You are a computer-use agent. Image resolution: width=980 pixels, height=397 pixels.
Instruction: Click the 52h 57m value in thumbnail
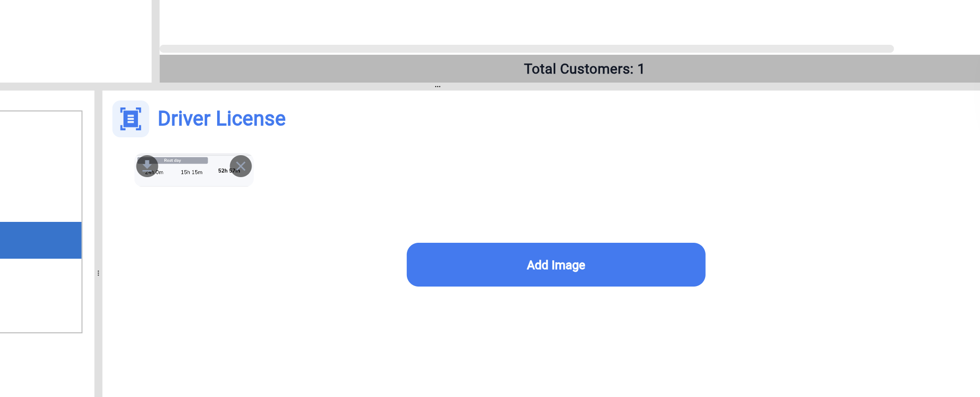(225, 171)
